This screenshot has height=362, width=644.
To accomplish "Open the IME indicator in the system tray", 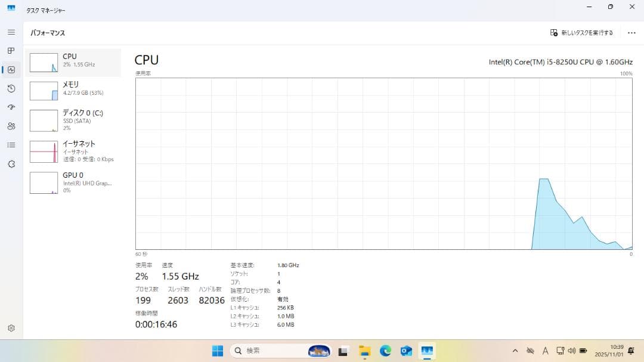I will pos(545,352).
